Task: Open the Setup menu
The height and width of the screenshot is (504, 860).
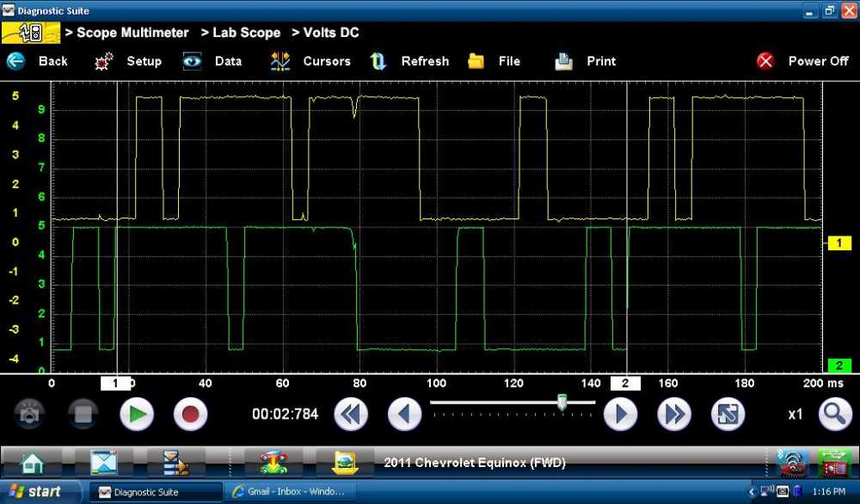Action: [x=129, y=61]
